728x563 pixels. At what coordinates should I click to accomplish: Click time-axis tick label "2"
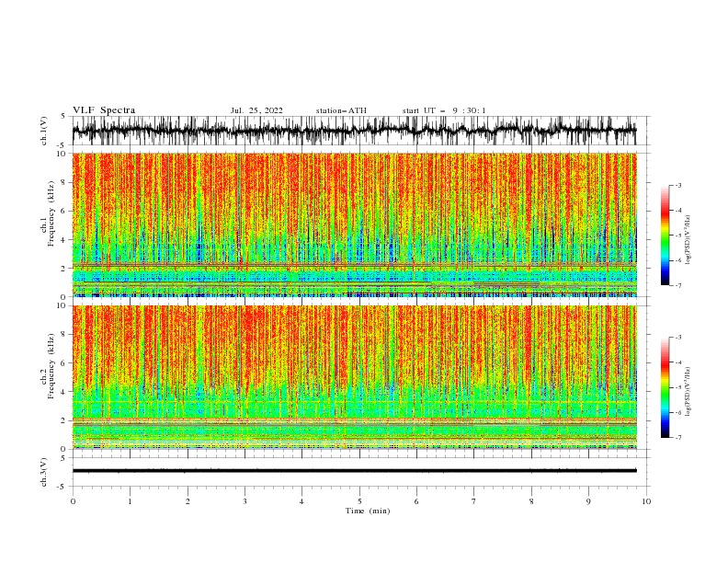[x=188, y=501]
